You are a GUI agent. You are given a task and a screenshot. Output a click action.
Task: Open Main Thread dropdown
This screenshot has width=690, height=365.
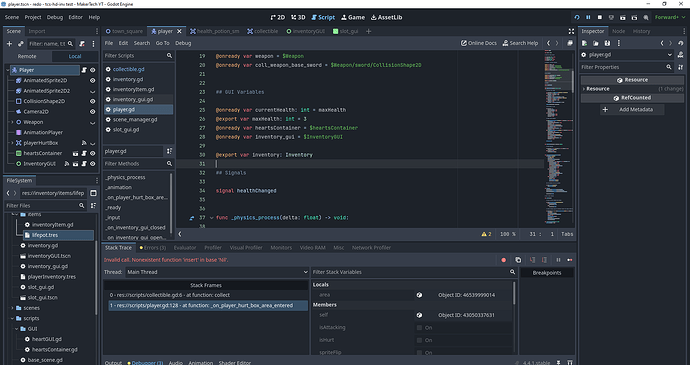click(x=217, y=272)
